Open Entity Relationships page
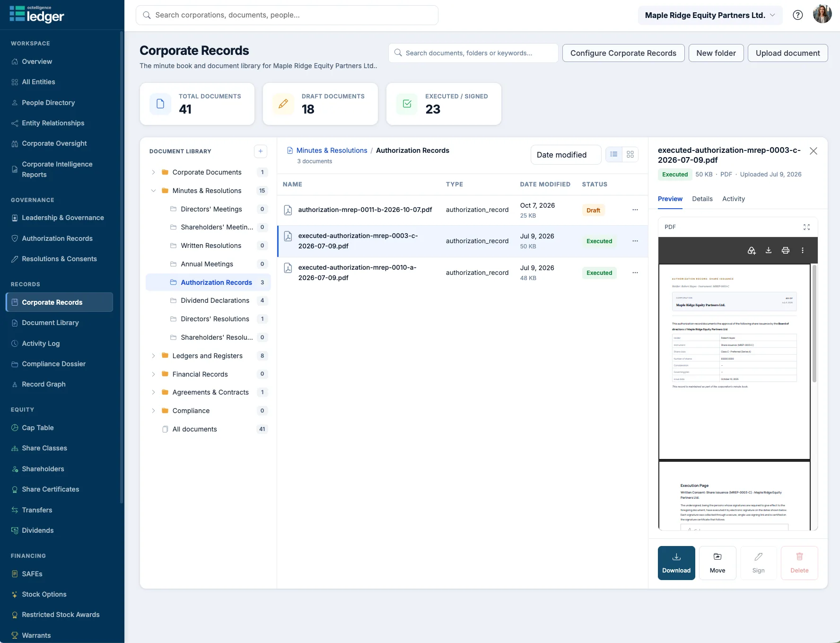840x643 pixels. click(59, 123)
